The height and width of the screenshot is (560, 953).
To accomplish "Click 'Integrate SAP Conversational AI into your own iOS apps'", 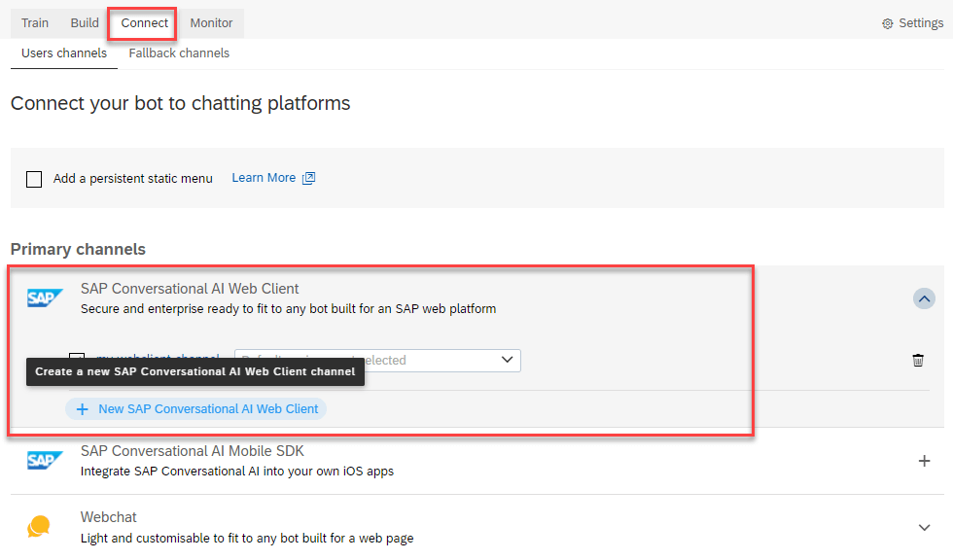I will coord(237,472).
